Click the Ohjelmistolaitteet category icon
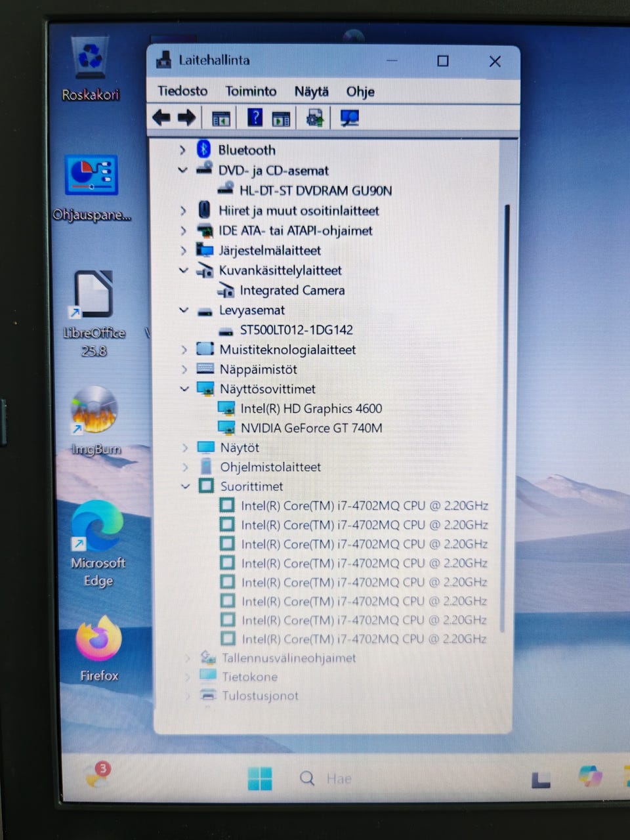630x840 pixels. pyautogui.click(x=206, y=467)
